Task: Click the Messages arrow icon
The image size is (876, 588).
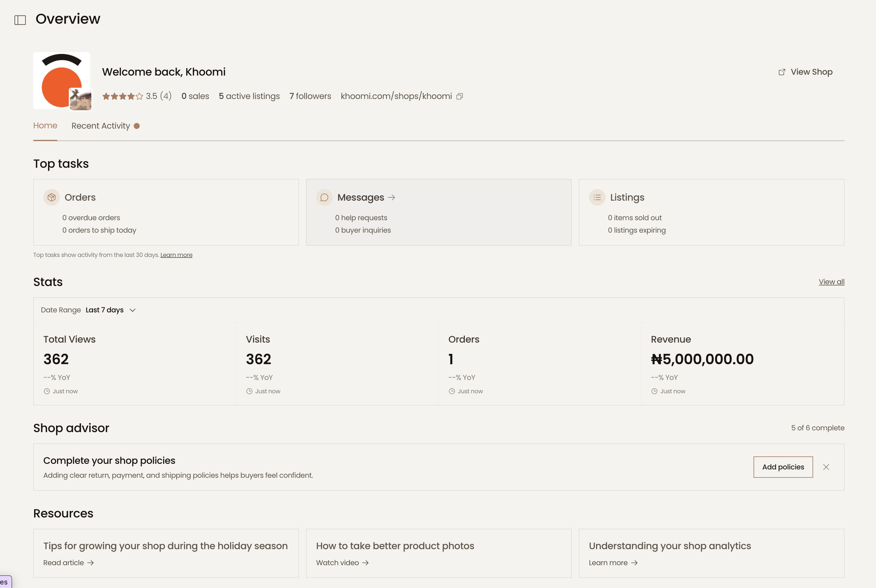Action: point(392,197)
